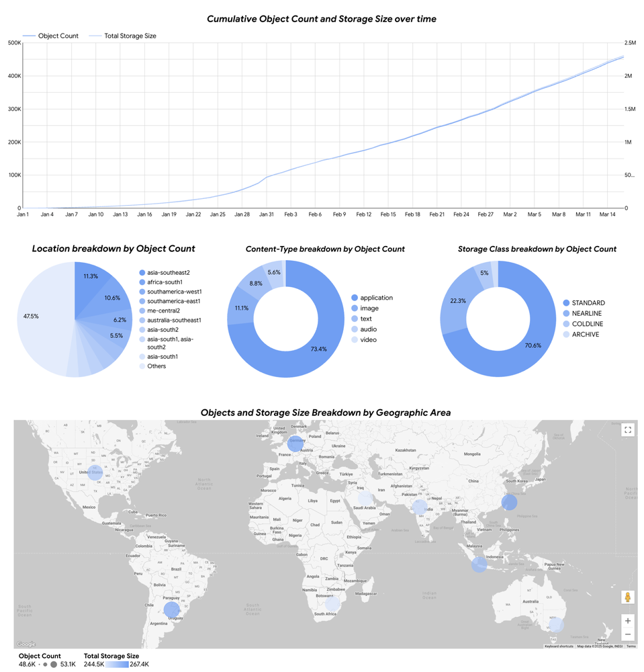Activate the Street View pegman icon

[627, 597]
